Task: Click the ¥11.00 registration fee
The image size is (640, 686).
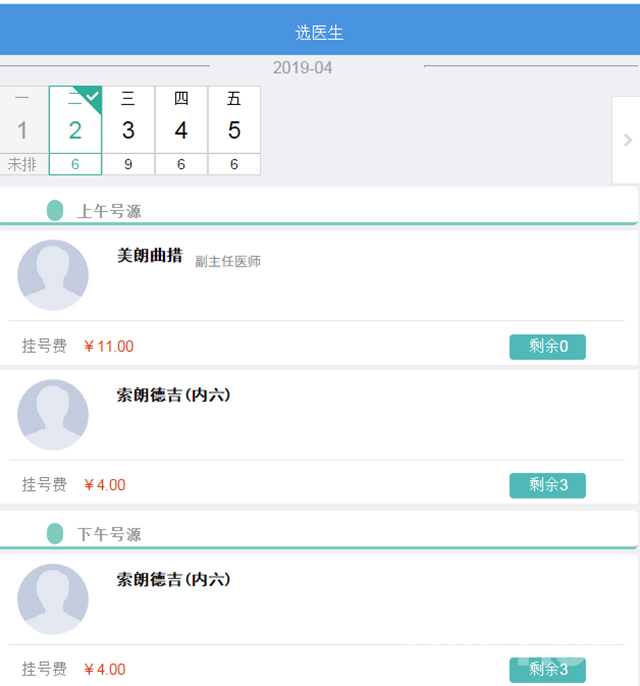Action: (109, 347)
